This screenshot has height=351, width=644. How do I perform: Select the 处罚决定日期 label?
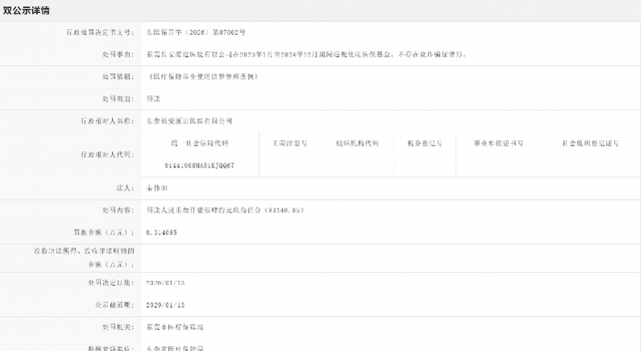(111, 283)
